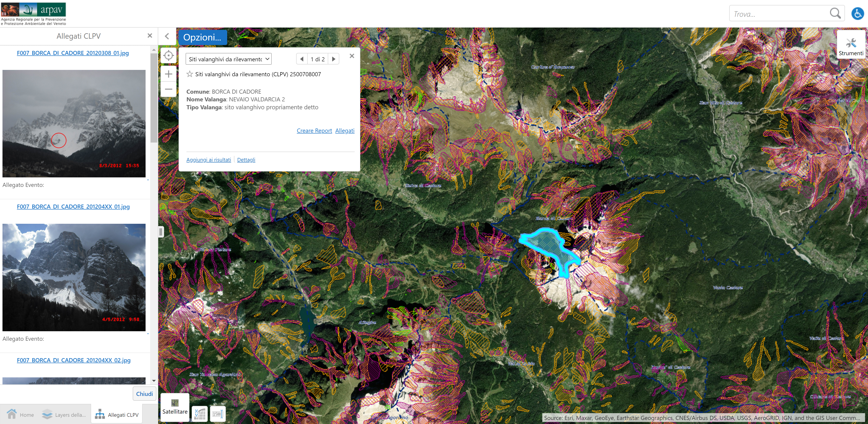The image size is (868, 424).
Task: Open F007_BORCA_DI_CADORE_201204XX_02.jpg link
Action: [x=74, y=360]
